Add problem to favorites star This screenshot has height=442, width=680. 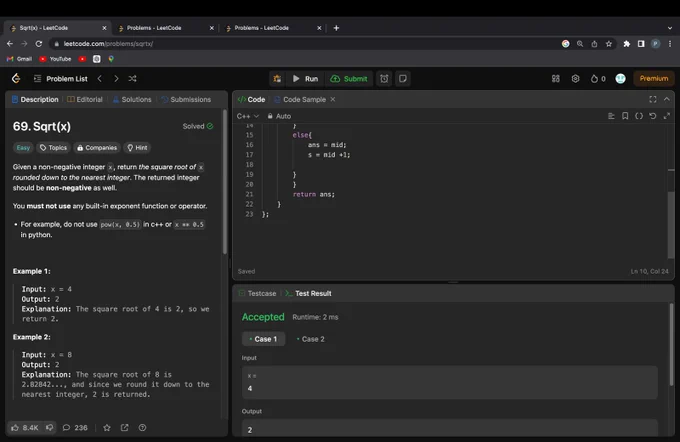(107, 428)
